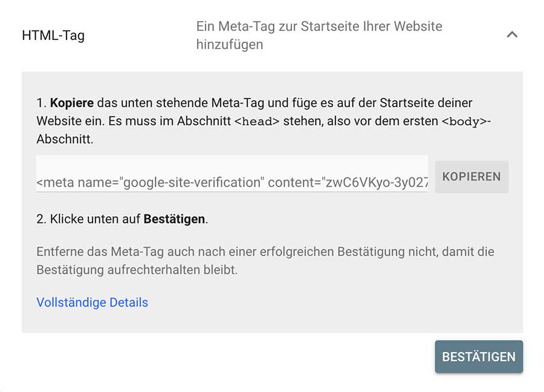Click the word 'Abschnitt.' ending step 1

click(64, 139)
